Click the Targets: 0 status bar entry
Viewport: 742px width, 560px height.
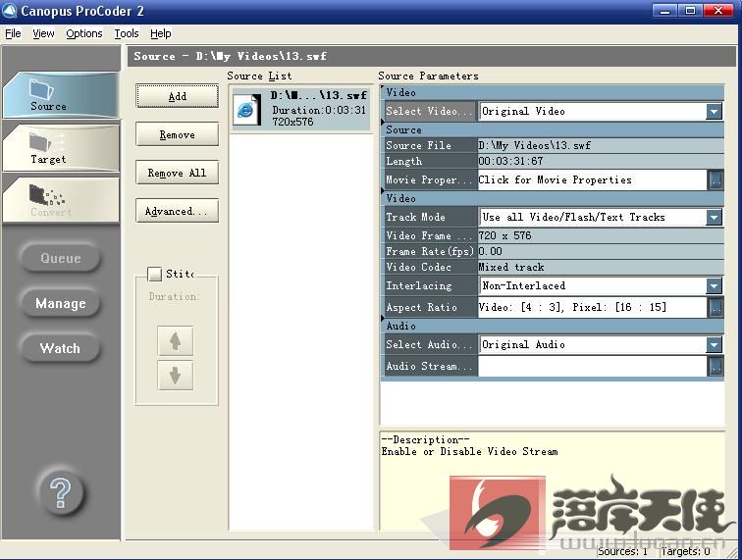coord(686,551)
